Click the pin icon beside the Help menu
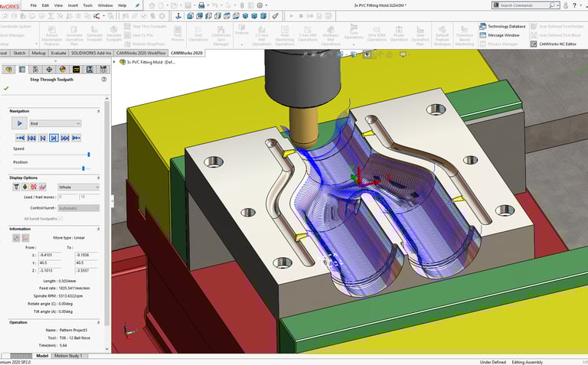 coord(137,5)
